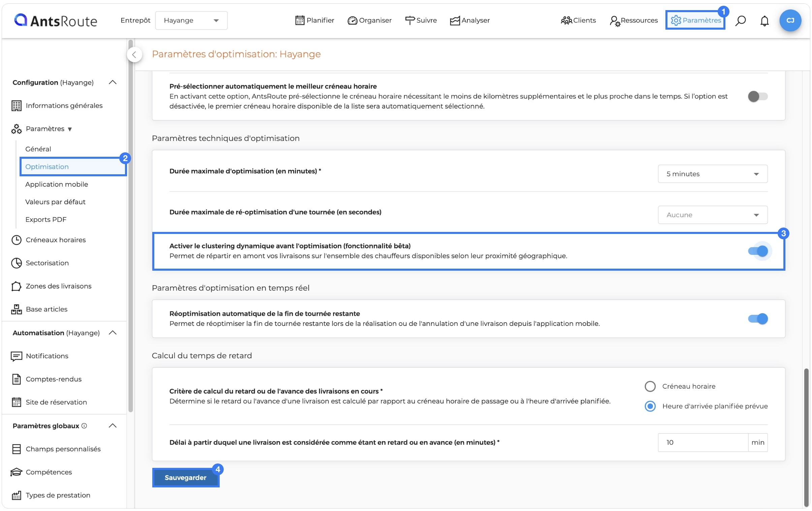Click the sidebar vertical scrollbar
This screenshot has width=812, height=511.
point(130,226)
